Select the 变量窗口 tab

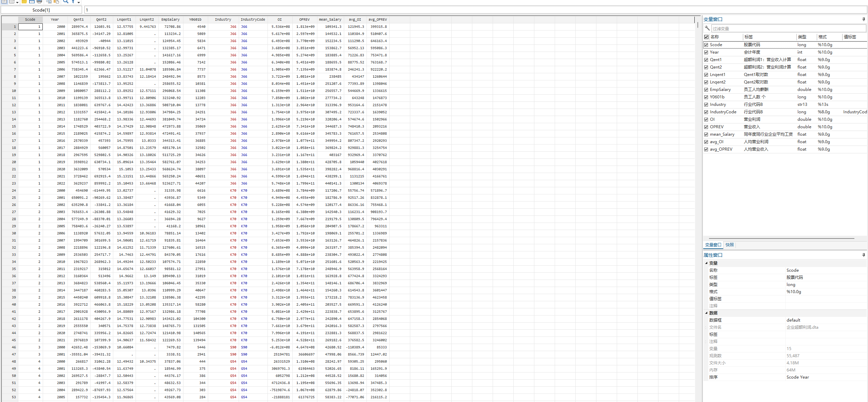[x=713, y=245]
